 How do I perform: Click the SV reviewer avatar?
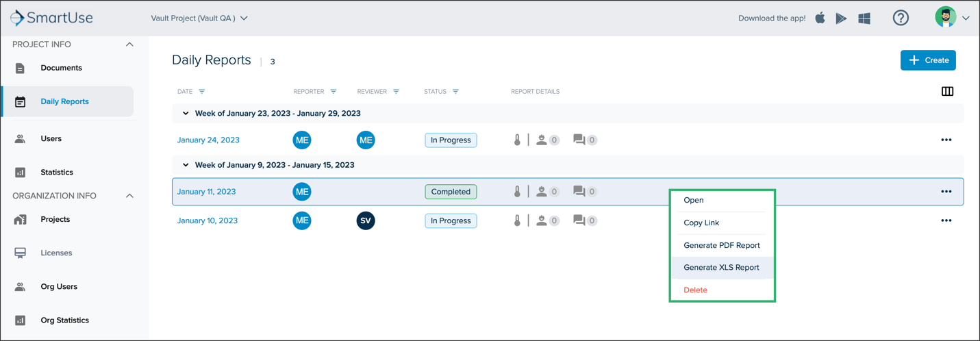point(366,220)
